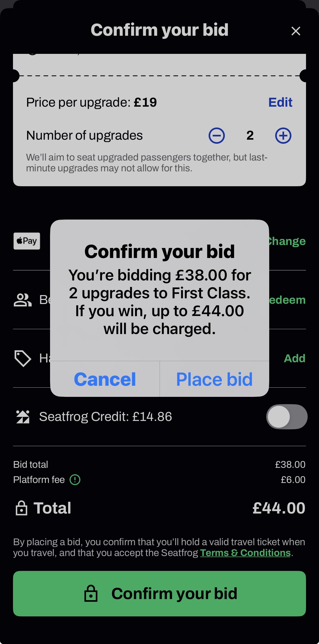Screen dimensions: 319x644
Task: Add a promo code
Action: [294, 358]
